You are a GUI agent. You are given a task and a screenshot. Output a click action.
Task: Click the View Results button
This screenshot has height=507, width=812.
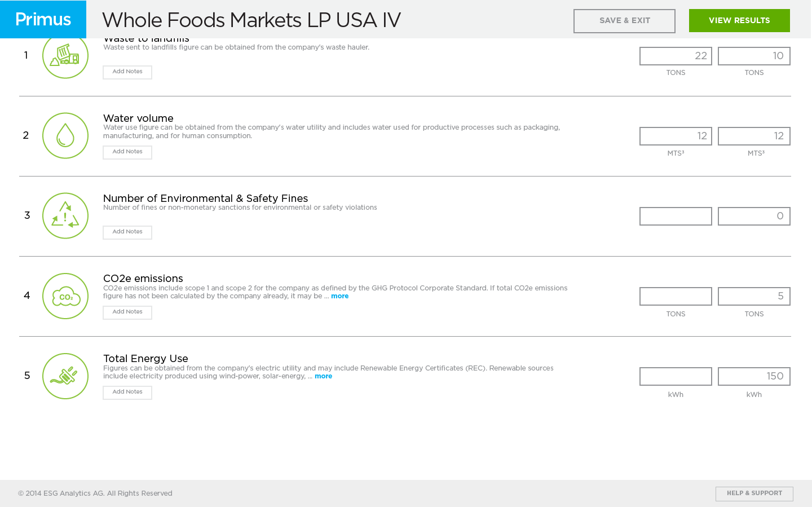point(739,21)
